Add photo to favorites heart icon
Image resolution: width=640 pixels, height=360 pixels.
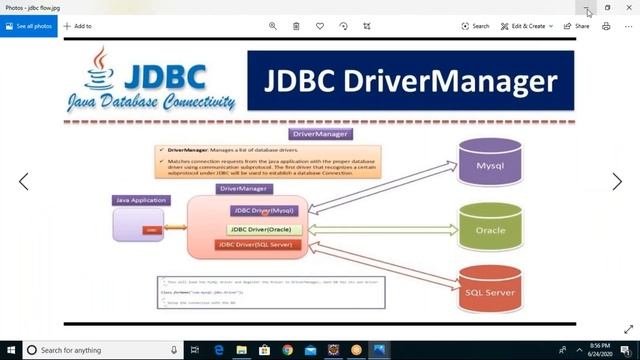pos(320,26)
